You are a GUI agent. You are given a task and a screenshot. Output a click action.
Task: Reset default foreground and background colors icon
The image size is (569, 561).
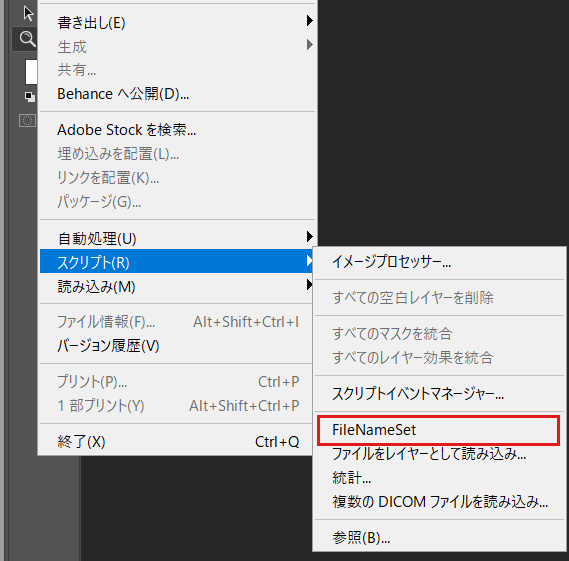pos(29,97)
